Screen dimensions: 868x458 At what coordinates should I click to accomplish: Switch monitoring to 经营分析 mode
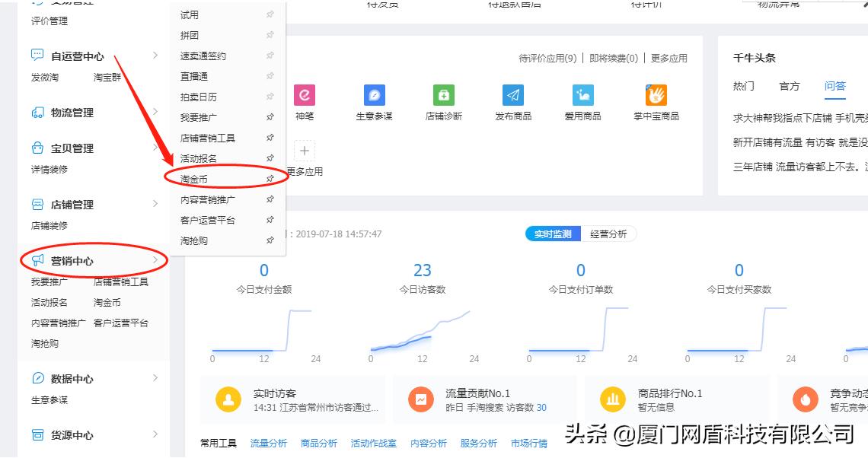608,234
